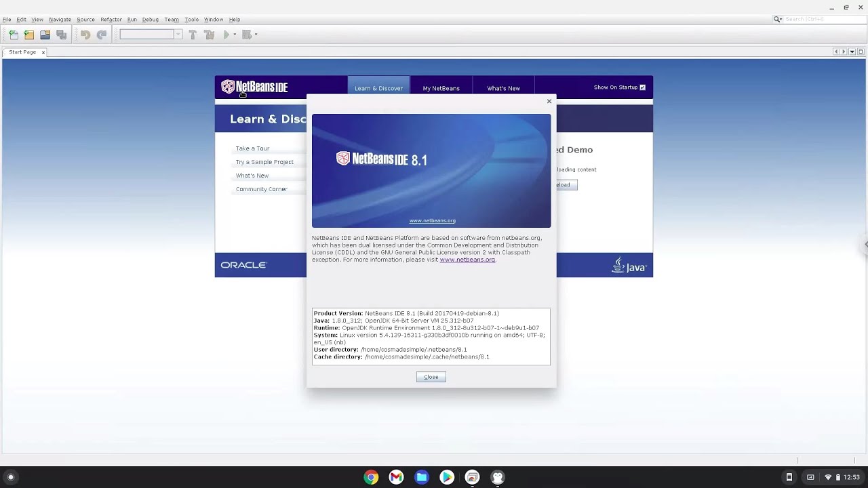Click the clock showing 12:53
The width and height of the screenshot is (868, 488).
(x=852, y=477)
